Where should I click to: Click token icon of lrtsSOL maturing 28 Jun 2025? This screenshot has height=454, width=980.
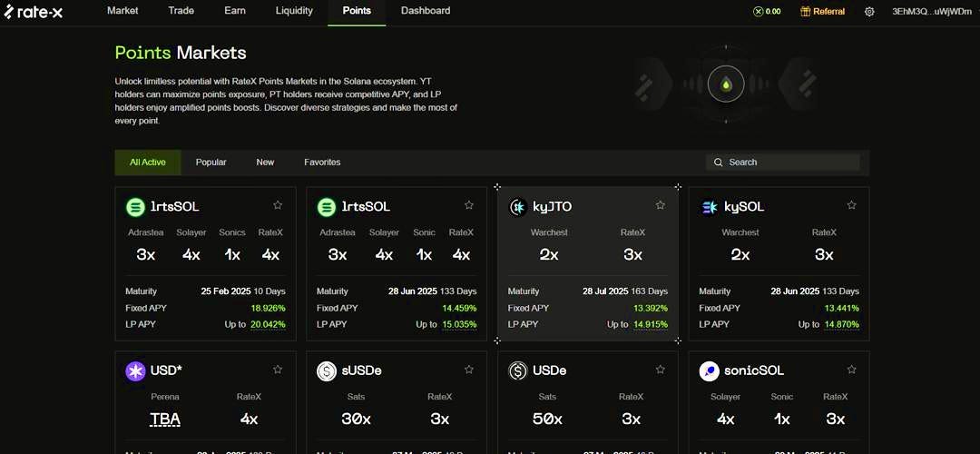coord(327,207)
